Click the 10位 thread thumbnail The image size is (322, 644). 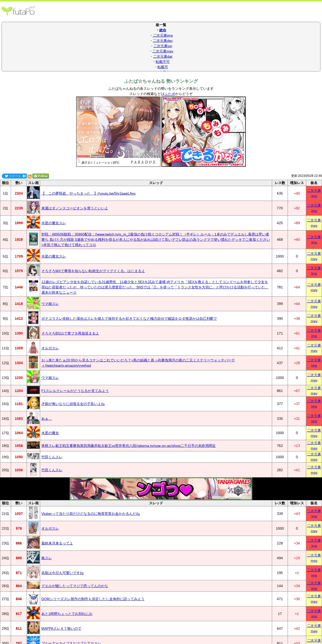(x=33, y=333)
